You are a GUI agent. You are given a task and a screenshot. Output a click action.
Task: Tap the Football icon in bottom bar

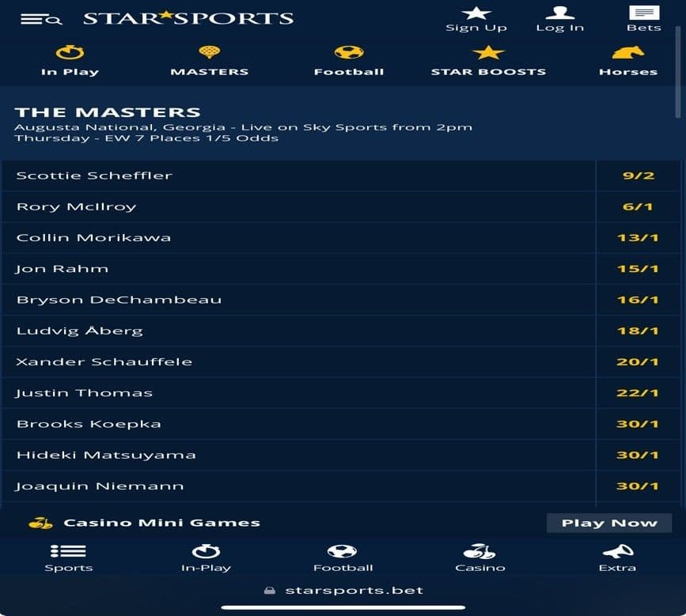343,551
